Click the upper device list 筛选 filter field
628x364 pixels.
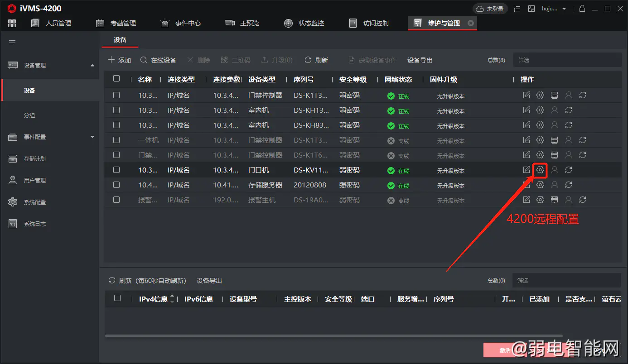(567, 60)
